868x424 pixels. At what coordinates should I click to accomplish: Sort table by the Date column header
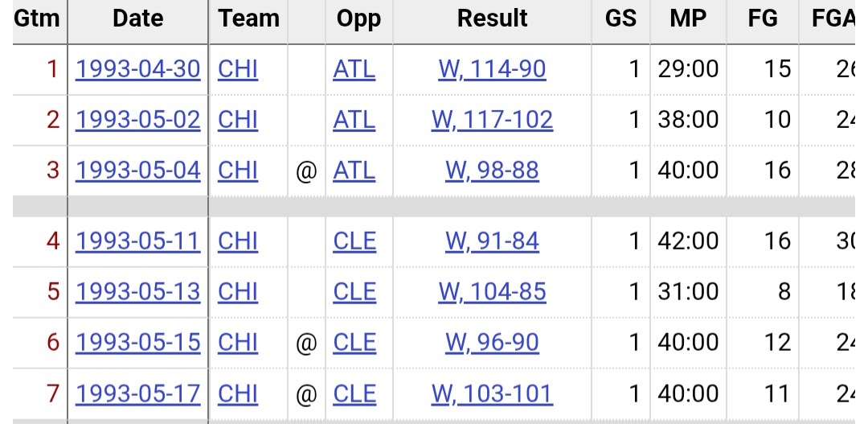tap(138, 19)
